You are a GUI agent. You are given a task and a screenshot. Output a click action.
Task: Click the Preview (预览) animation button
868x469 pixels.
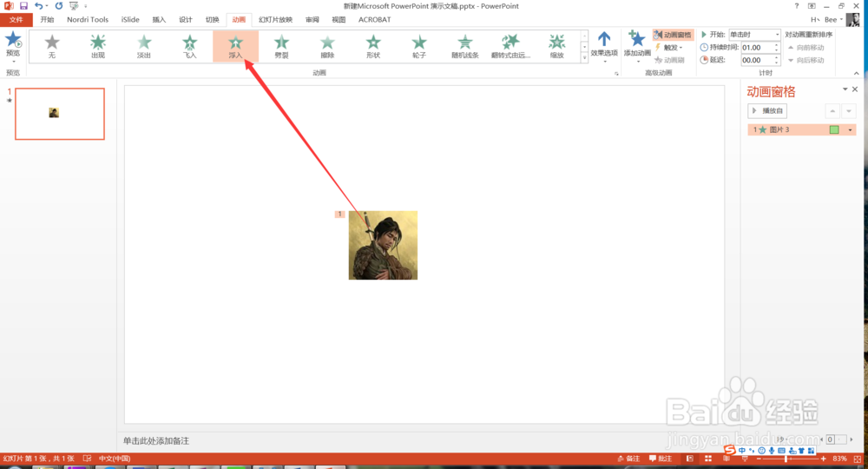(x=13, y=45)
